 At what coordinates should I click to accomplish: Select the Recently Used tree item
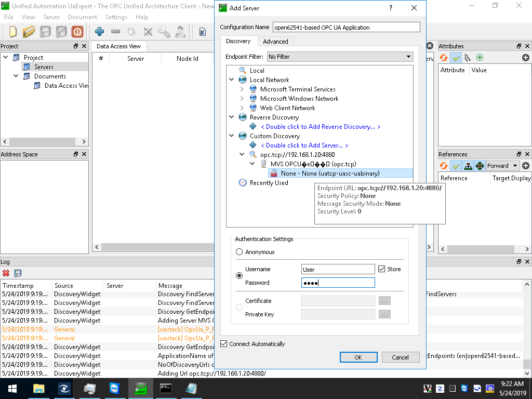pyautogui.click(x=269, y=182)
